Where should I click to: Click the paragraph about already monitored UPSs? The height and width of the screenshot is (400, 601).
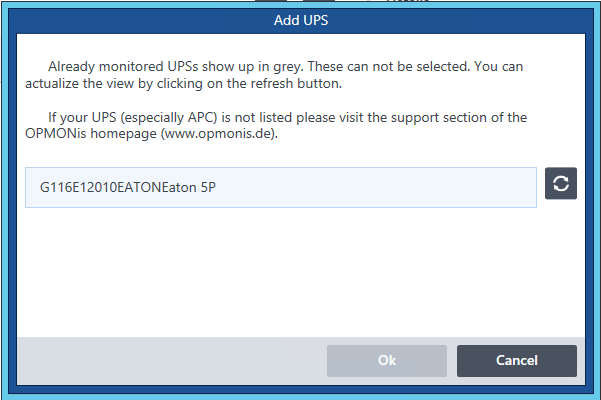pos(274,75)
